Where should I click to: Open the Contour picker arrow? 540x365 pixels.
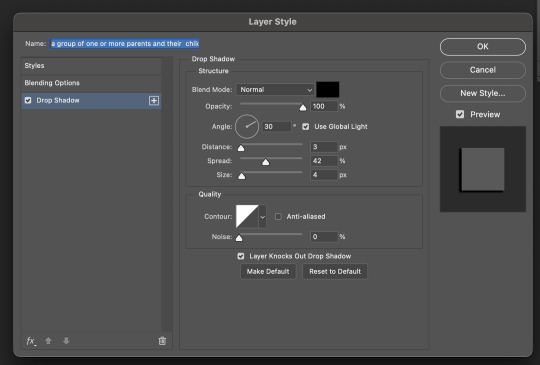(x=262, y=217)
